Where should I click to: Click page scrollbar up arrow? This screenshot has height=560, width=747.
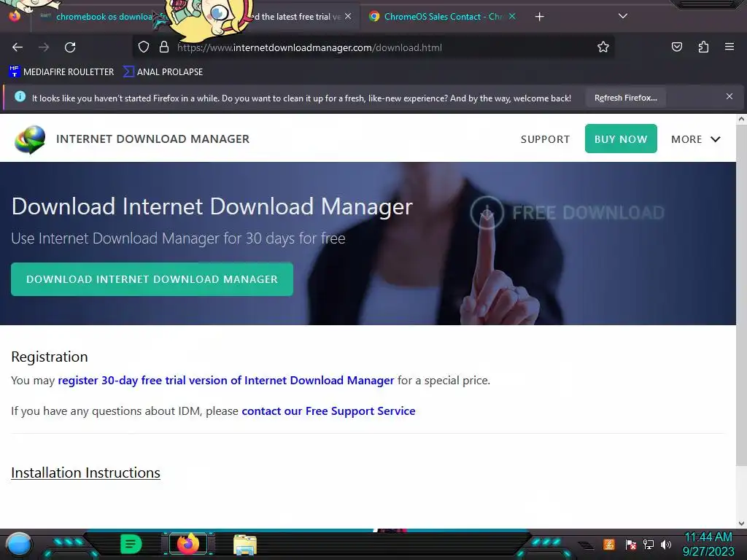[x=741, y=120]
